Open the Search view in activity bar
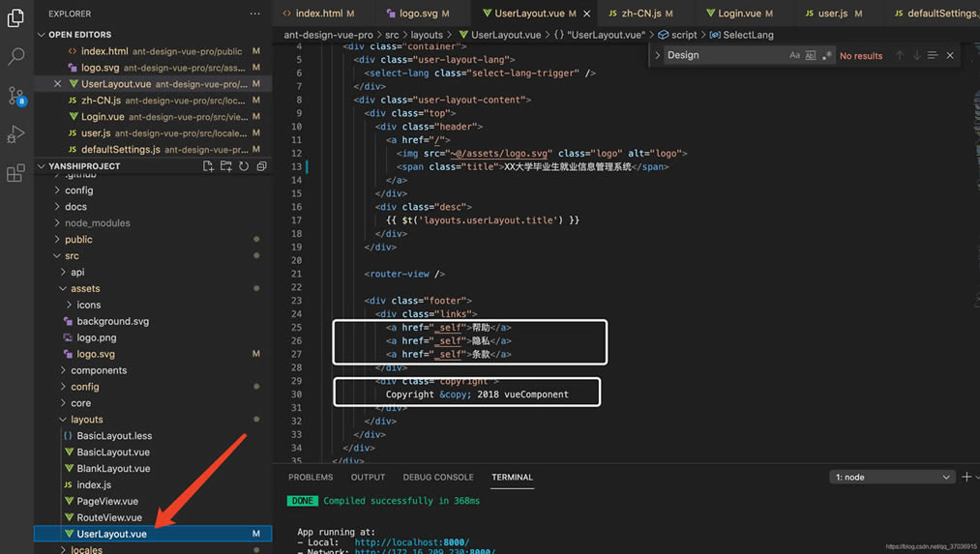The width and height of the screenshot is (980, 554). coord(15,57)
